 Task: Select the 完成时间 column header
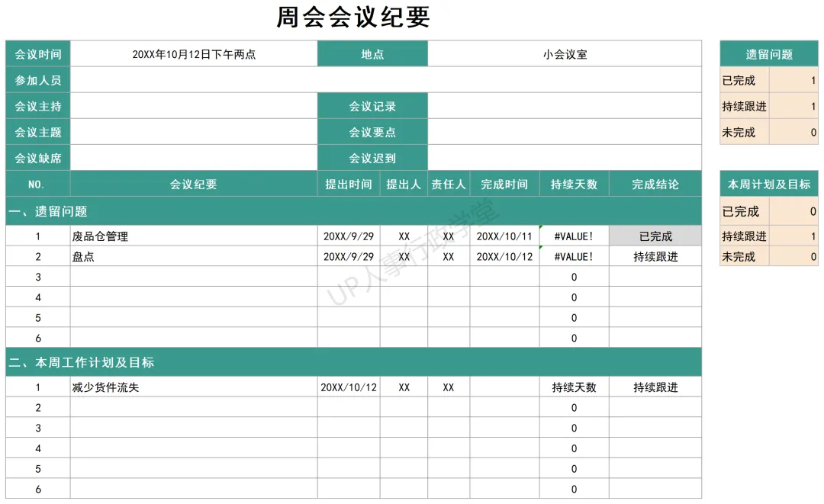[504, 184]
